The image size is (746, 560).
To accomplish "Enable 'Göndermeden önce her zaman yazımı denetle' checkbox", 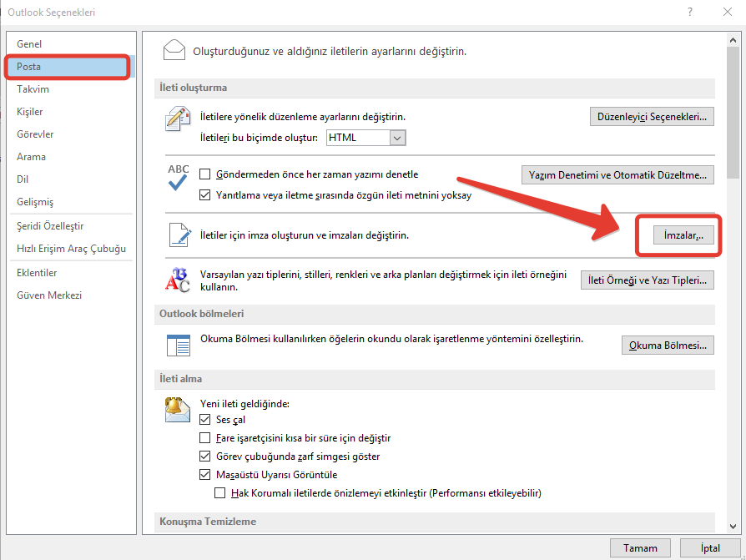I will click(205, 174).
